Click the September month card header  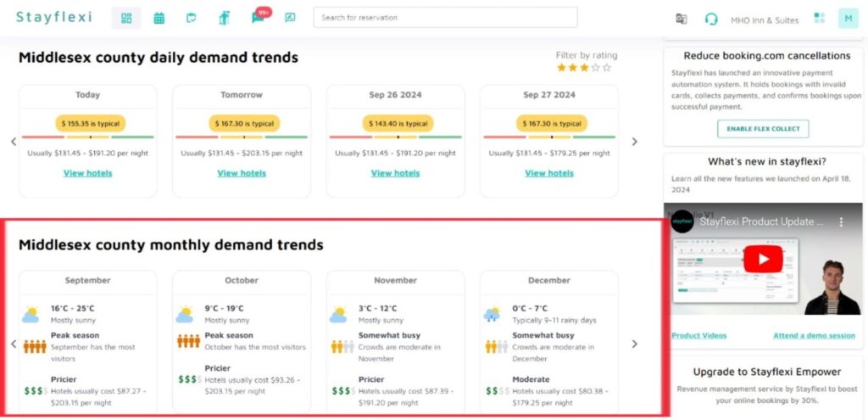[x=87, y=281]
